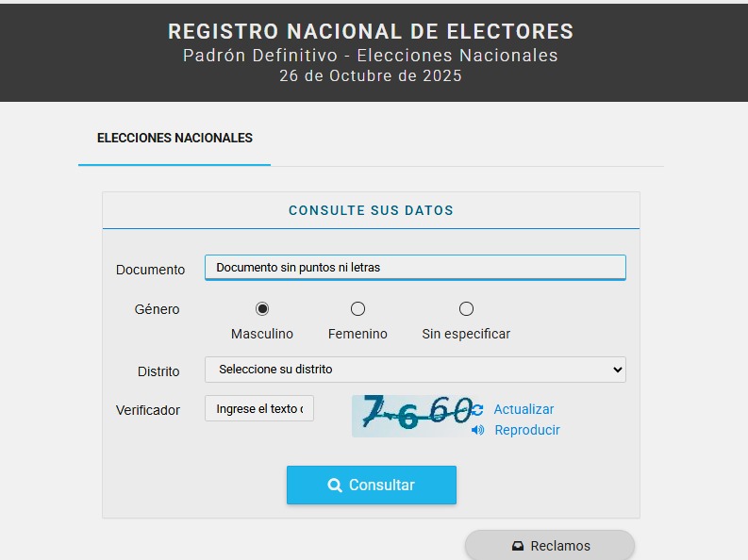This screenshot has height=560, width=748.
Task: Click the refresh captcha icon
Action: [478, 410]
